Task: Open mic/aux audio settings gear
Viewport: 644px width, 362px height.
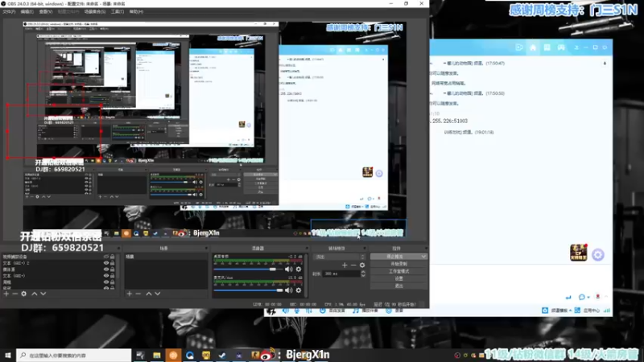Action: coord(299,290)
